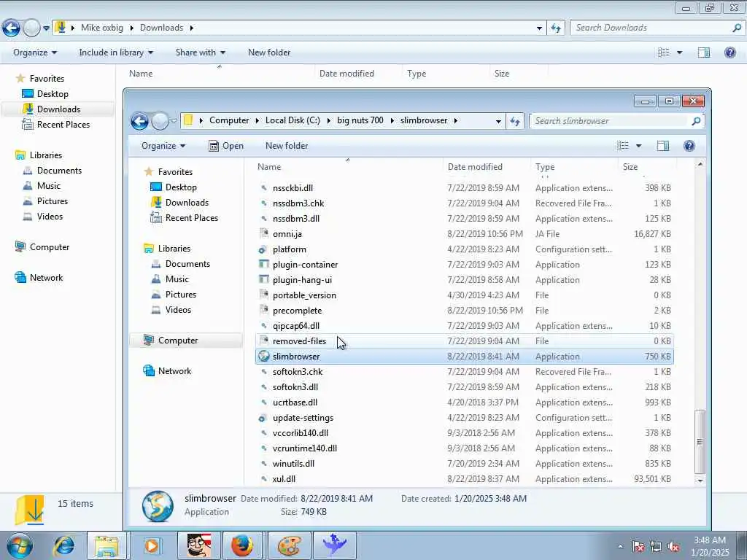Click big nuts 700 breadcrumb
The image size is (747, 560).
360,120
